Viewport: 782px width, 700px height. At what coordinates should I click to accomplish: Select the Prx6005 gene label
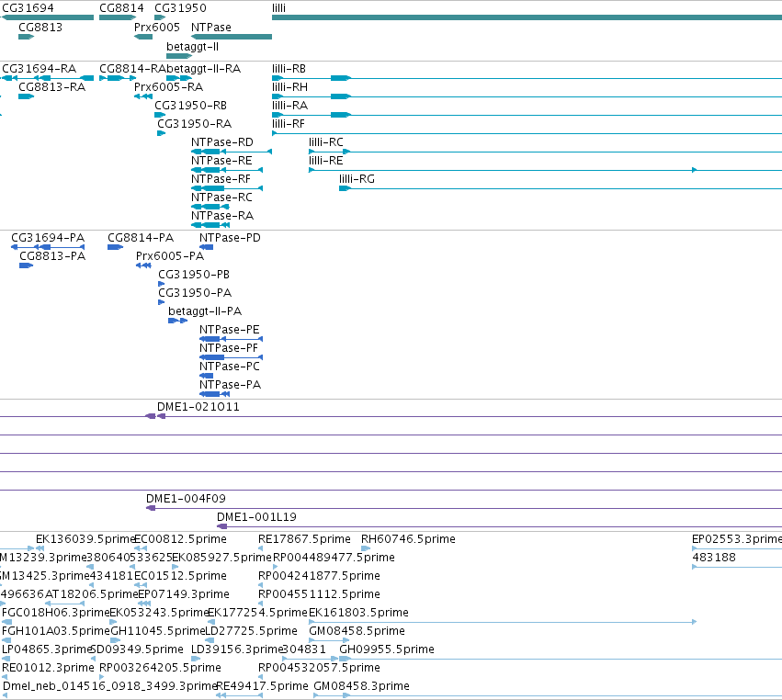(x=156, y=27)
